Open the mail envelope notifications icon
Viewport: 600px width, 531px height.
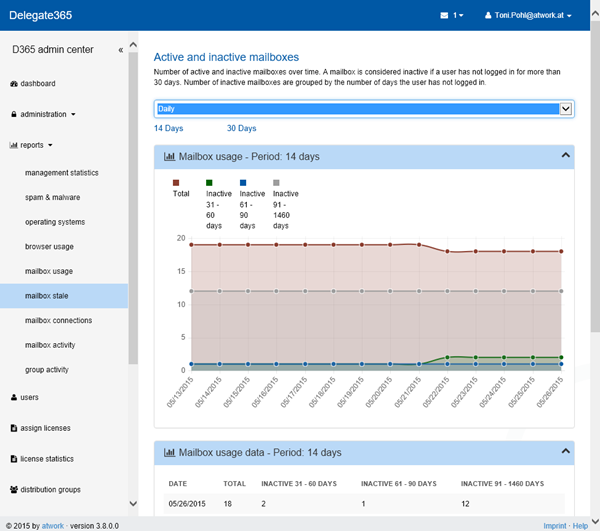(445, 16)
